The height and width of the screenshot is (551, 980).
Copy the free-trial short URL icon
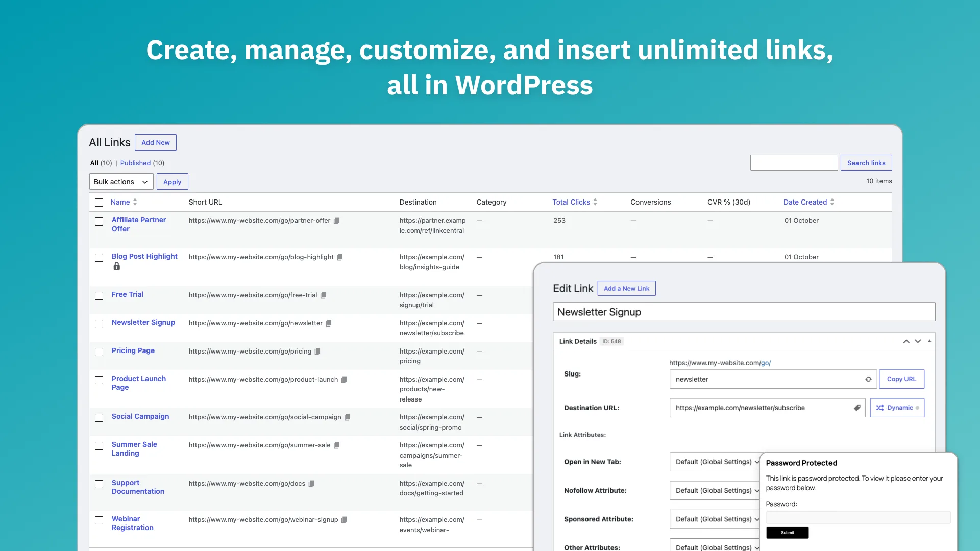pyautogui.click(x=323, y=295)
